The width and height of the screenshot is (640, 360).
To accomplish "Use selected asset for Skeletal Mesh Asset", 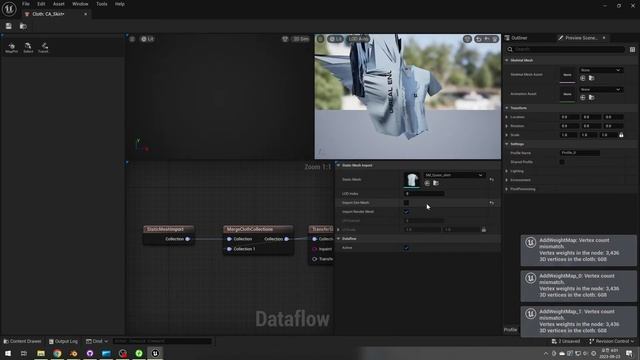I will pos(582,78).
